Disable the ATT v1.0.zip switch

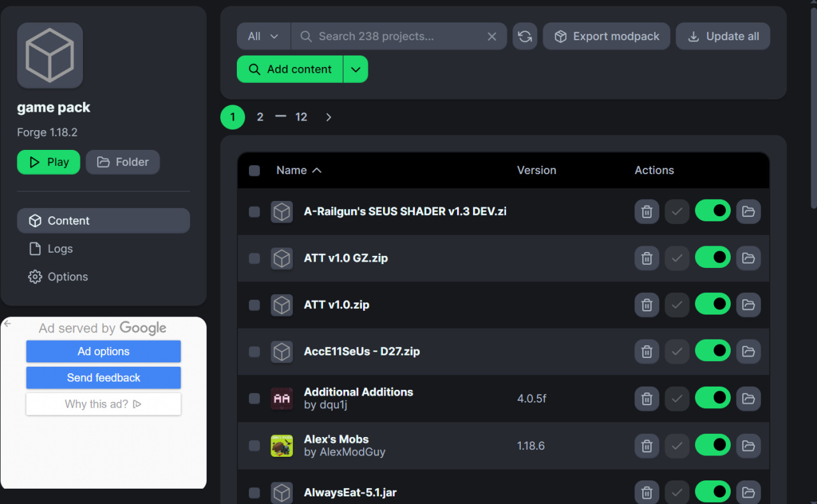[713, 305]
